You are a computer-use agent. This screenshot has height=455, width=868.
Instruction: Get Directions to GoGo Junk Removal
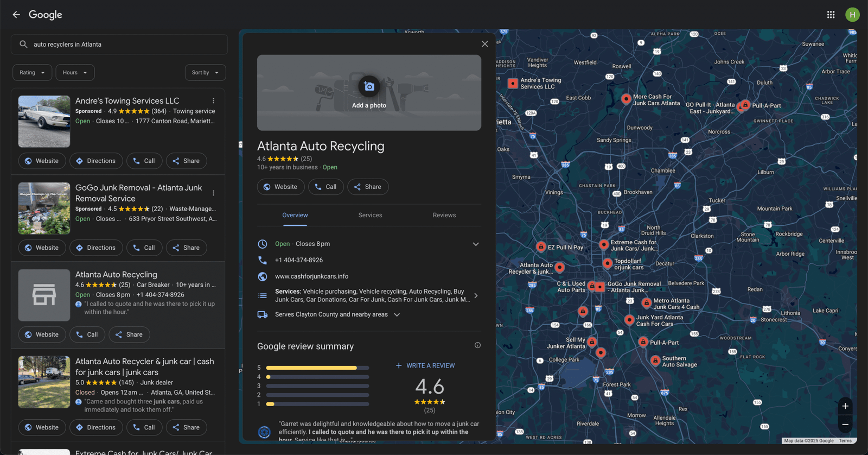(x=96, y=248)
